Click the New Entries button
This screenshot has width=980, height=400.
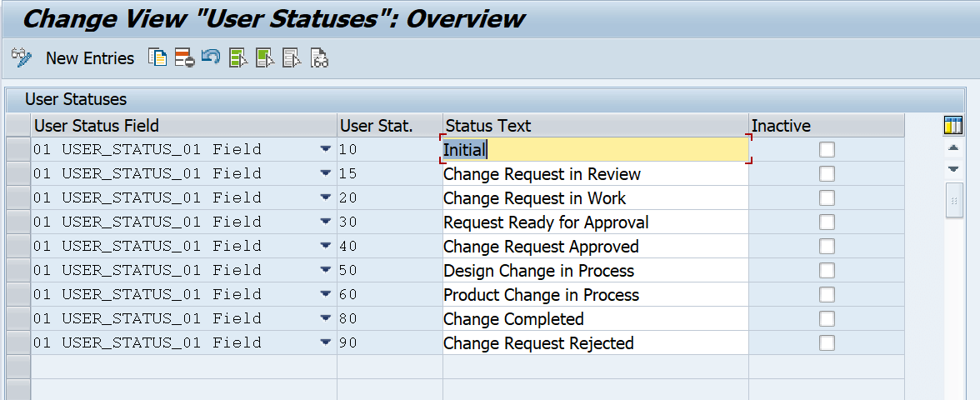(90, 58)
